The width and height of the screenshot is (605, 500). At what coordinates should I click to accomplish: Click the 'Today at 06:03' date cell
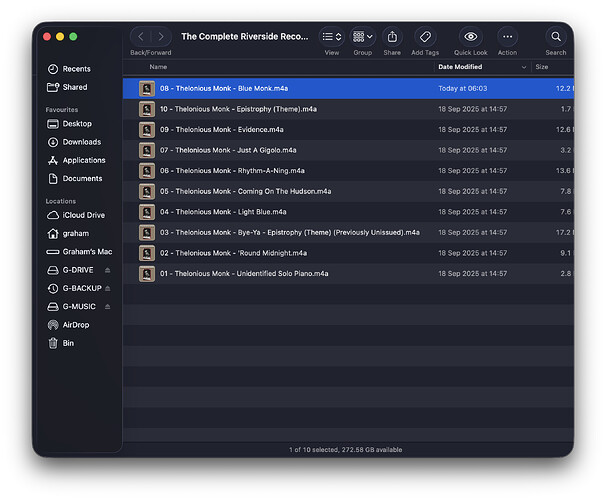click(x=463, y=88)
